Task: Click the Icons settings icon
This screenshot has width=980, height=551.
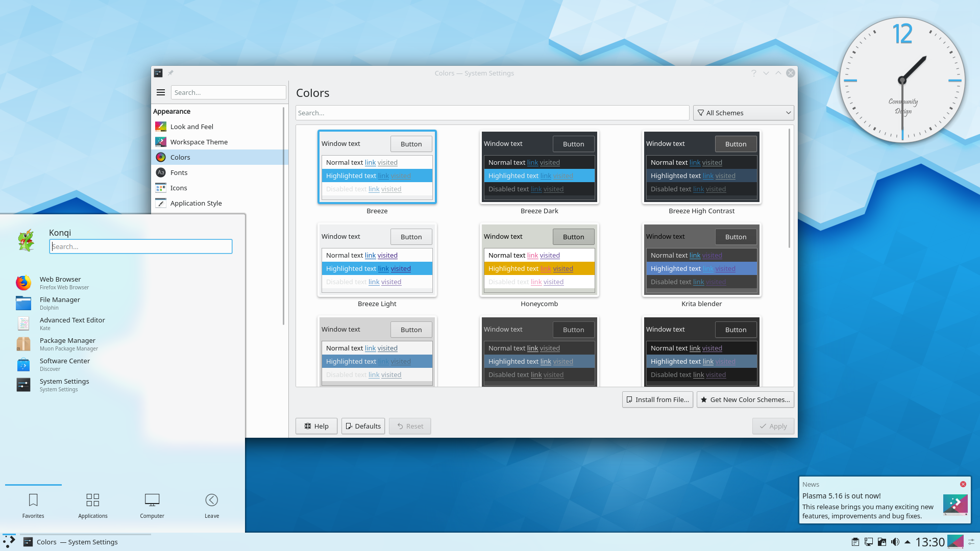Action: tap(160, 188)
